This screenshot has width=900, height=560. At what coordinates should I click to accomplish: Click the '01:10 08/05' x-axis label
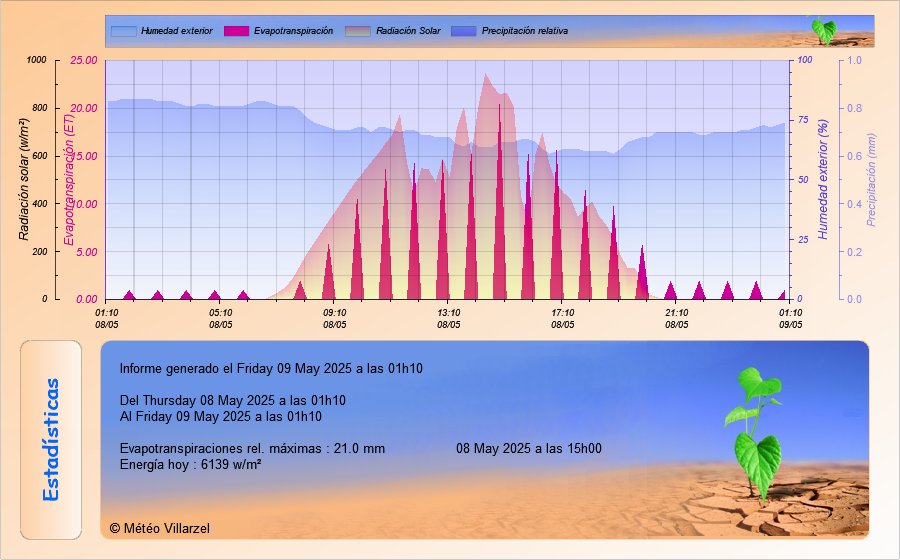click(x=107, y=318)
